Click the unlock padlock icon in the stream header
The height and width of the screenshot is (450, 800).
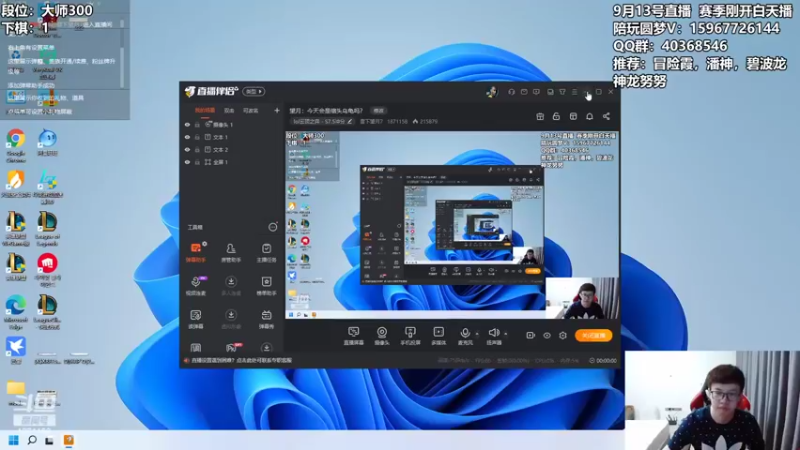pos(556,116)
